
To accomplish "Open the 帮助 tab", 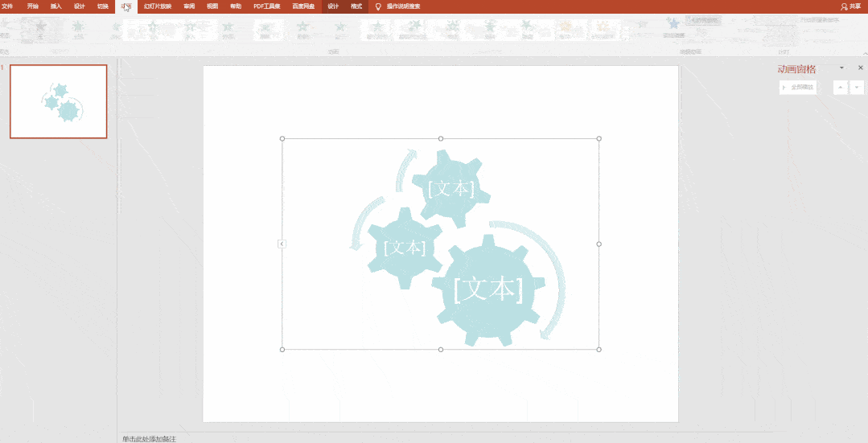I will coord(236,6).
